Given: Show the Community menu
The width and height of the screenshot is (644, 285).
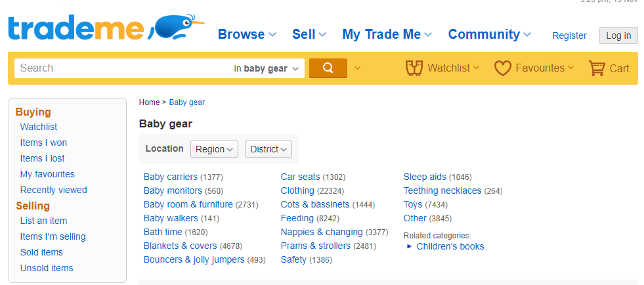Looking at the screenshot, I should point(489,35).
